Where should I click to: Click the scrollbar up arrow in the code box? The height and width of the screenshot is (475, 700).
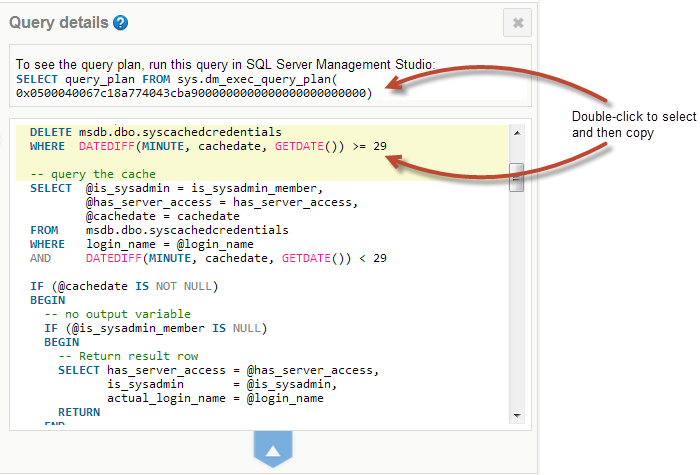pyautogui.click(x=517, y=132)
